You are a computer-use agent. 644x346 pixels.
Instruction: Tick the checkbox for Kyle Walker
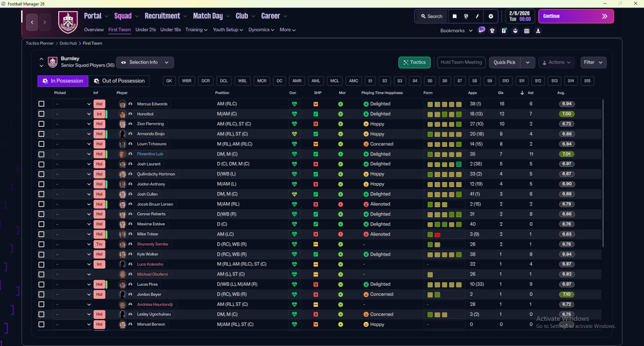click(41, 254)
